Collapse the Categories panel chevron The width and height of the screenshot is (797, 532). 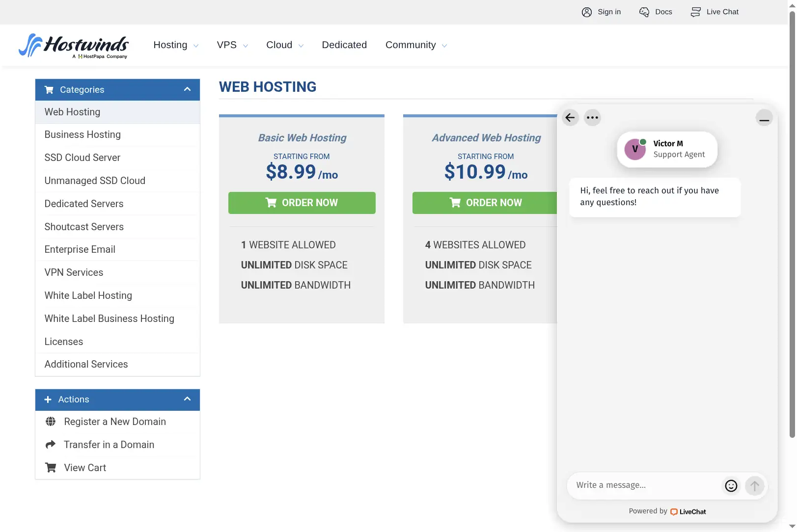coord(187,89)
